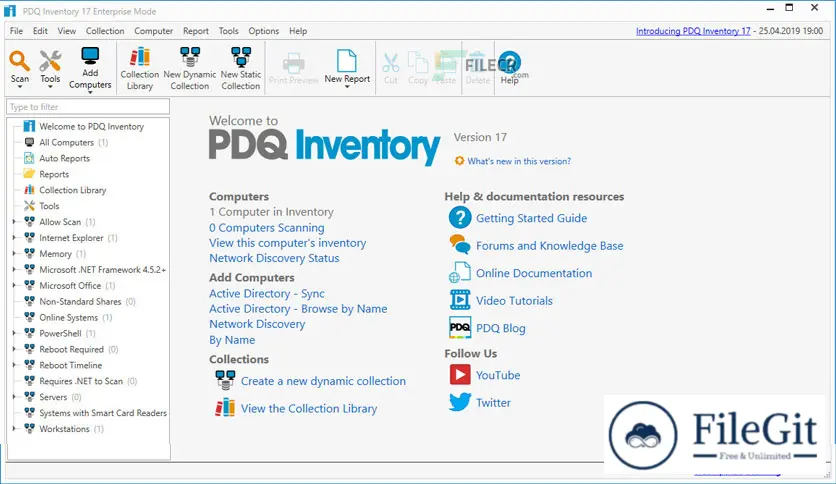
Task: Open the New Report dropdown arrow
Action: (347, 87)
